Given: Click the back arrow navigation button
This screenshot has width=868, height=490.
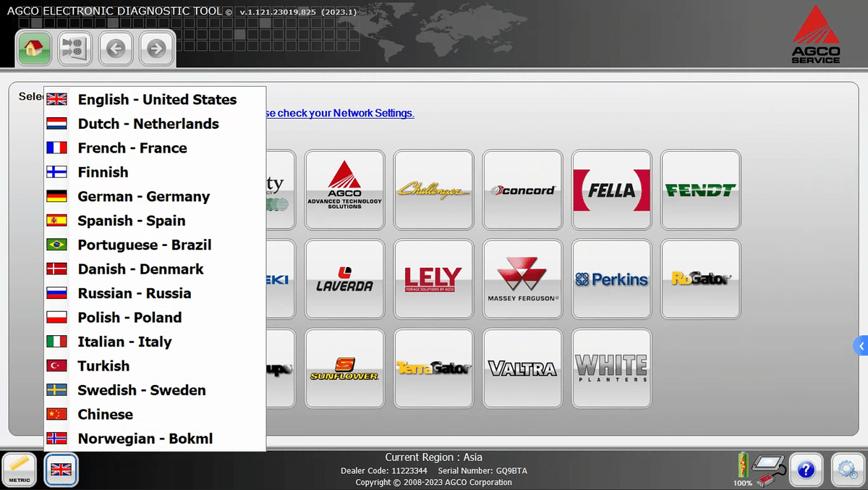Looking at the screenshot, I should pos(116,48).
